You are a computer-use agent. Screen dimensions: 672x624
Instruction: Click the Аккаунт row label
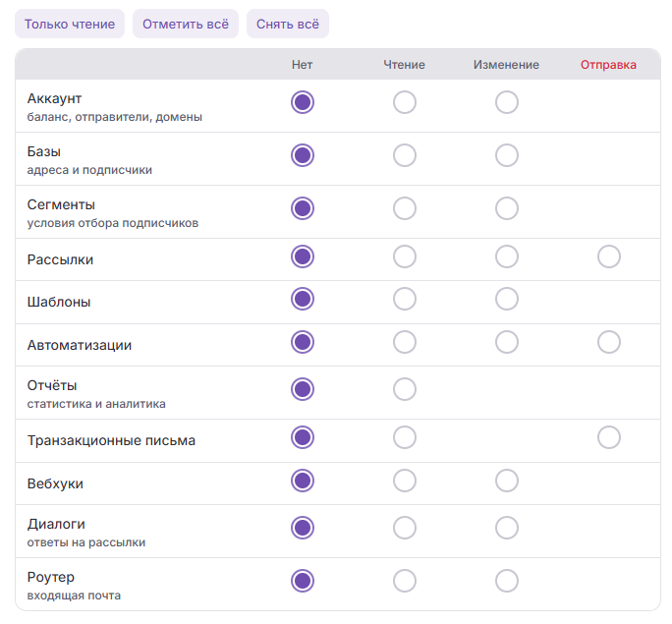tap(54, 98)
